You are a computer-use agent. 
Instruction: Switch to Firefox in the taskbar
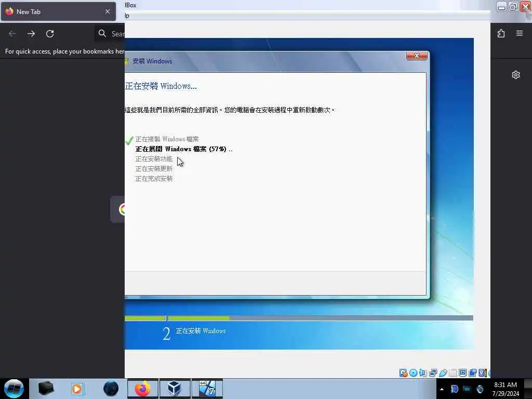[142, 389]
